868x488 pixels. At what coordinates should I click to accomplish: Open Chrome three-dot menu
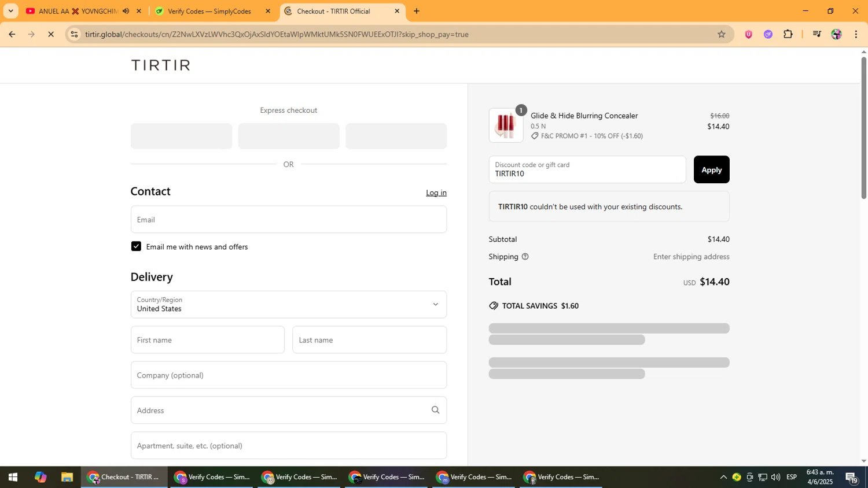coord(856,34)
